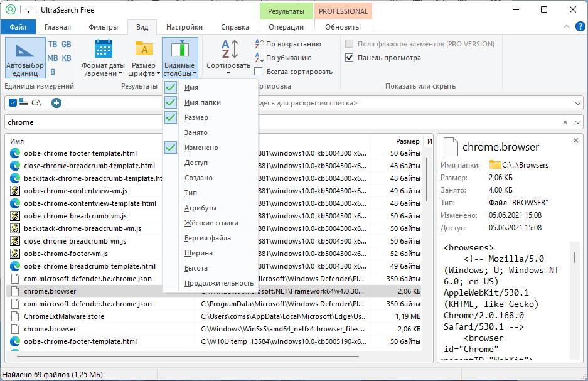Click the Видимые столбцы columns icon

pyautogui.click(x=180, y=50)
